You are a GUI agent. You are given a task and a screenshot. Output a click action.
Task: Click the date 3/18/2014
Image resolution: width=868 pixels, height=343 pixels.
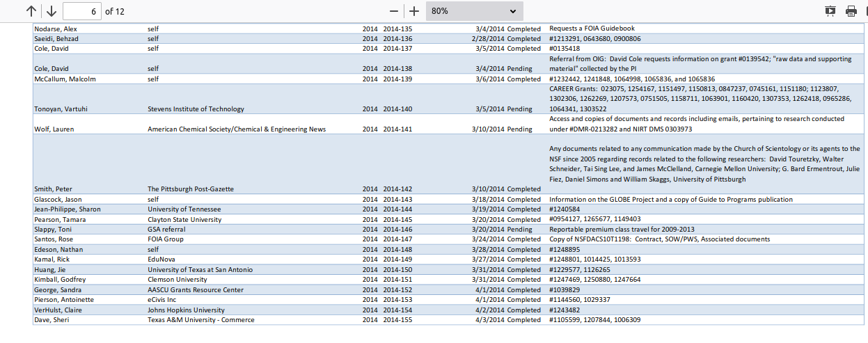click(x=487, y=200)
